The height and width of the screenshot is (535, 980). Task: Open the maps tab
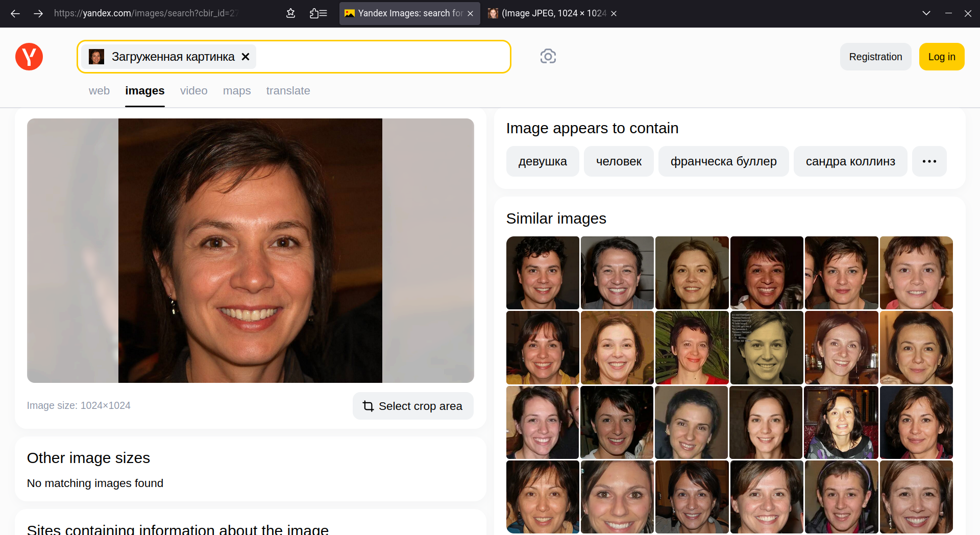pyautogui.click(x=237, y=91)
